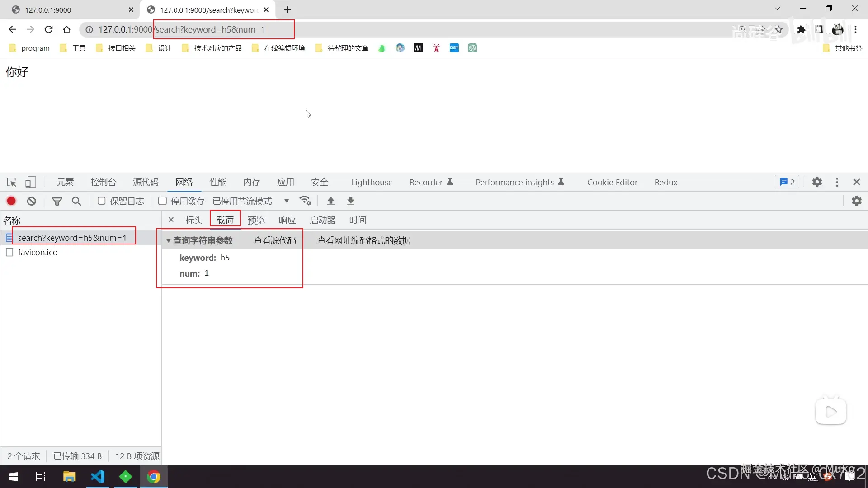Click 查看网址编码格式的数据 link
Image resolution: width=868 pixels, height=488 pixels.
click(363, 241)
